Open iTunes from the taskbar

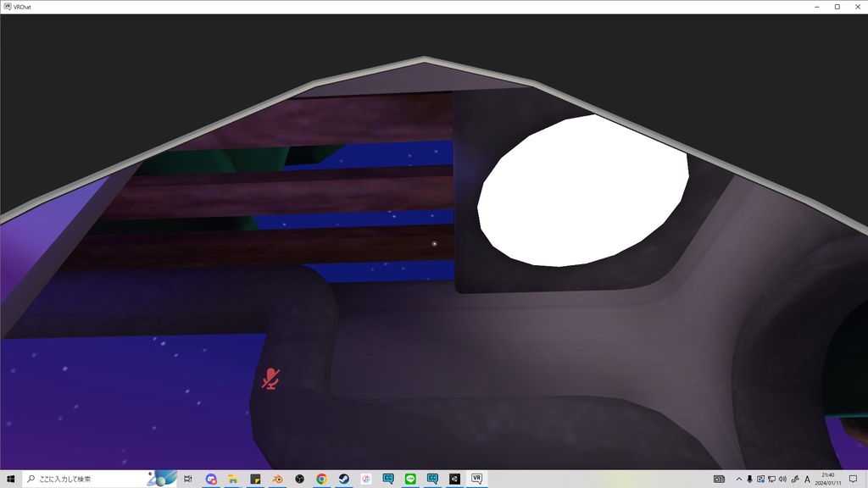click(x=365, y=479)
